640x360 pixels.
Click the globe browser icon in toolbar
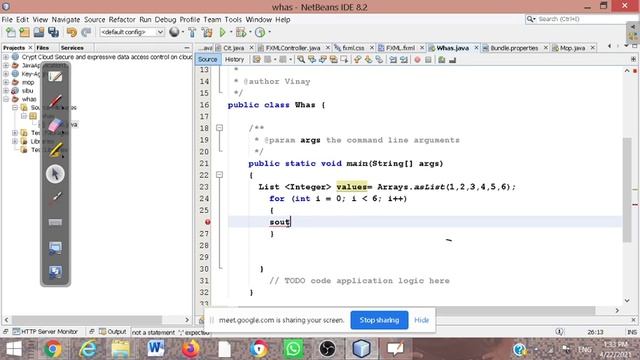(x=174, y=32)
